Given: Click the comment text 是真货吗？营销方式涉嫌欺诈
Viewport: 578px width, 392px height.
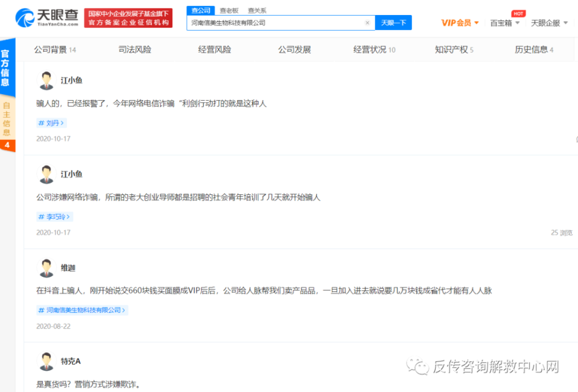Looking at the screenshot, I should click(x=89, y=384).
